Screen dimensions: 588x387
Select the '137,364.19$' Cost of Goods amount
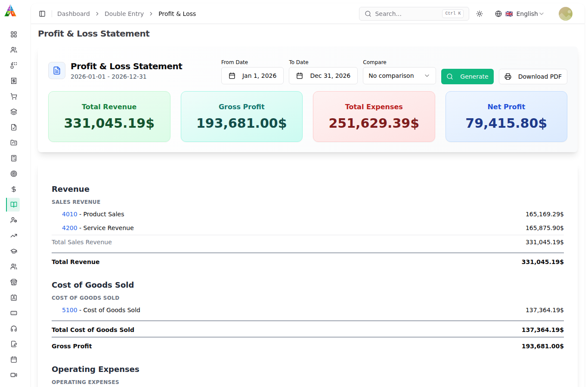tap(545, 310)
